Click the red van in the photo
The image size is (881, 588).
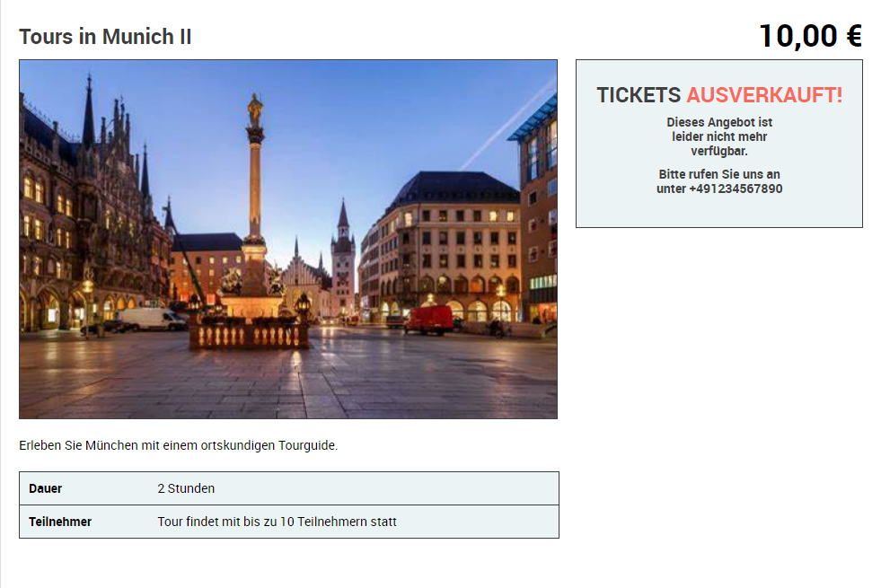429,320
